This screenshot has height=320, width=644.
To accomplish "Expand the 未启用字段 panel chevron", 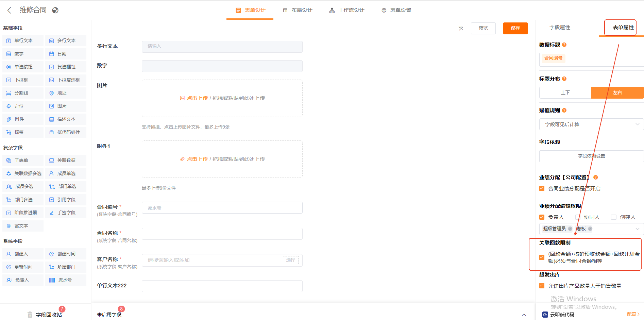I will coord(524,315).
